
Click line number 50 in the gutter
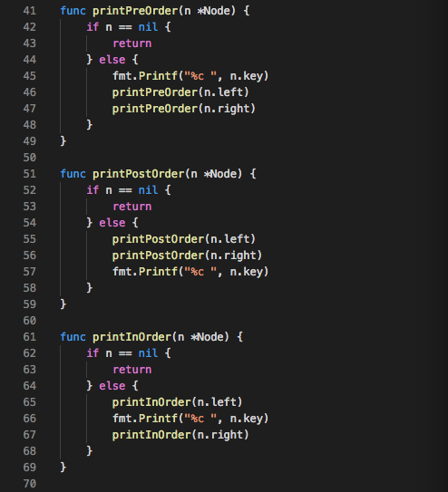pos(30,158)
